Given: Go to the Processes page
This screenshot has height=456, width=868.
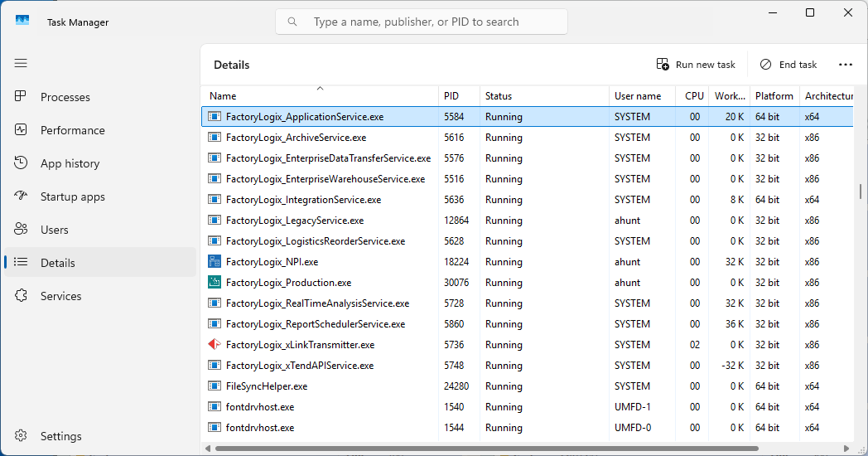Looking at the screenshot, I should [100, 97].
